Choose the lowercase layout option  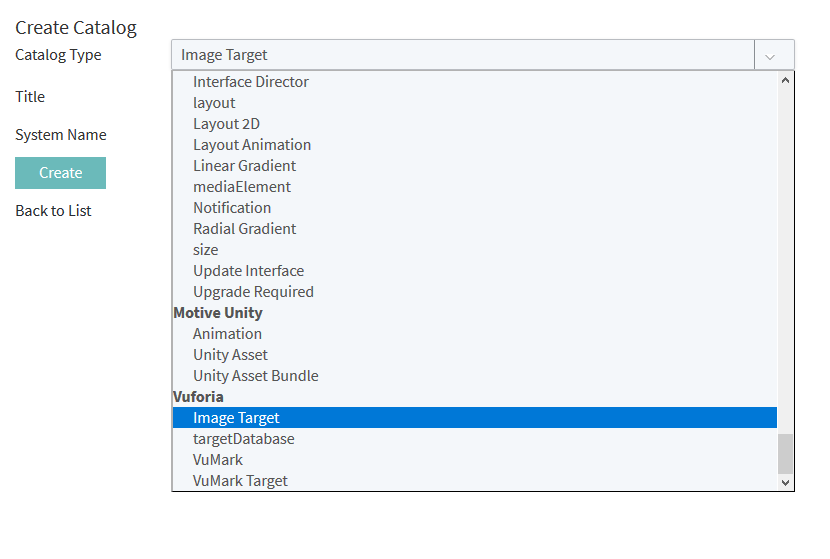[214, 103]
